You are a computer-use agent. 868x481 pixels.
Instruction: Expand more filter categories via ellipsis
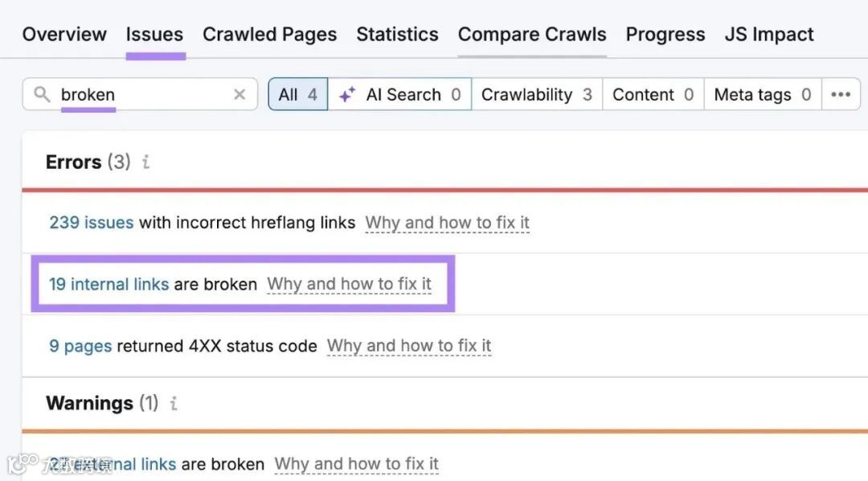tap(841, 95)
